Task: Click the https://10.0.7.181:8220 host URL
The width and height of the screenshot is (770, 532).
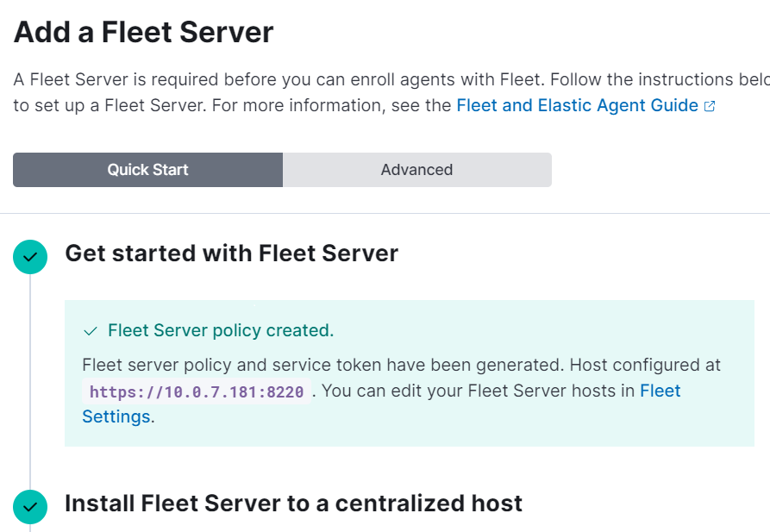Action: (197, 391)
